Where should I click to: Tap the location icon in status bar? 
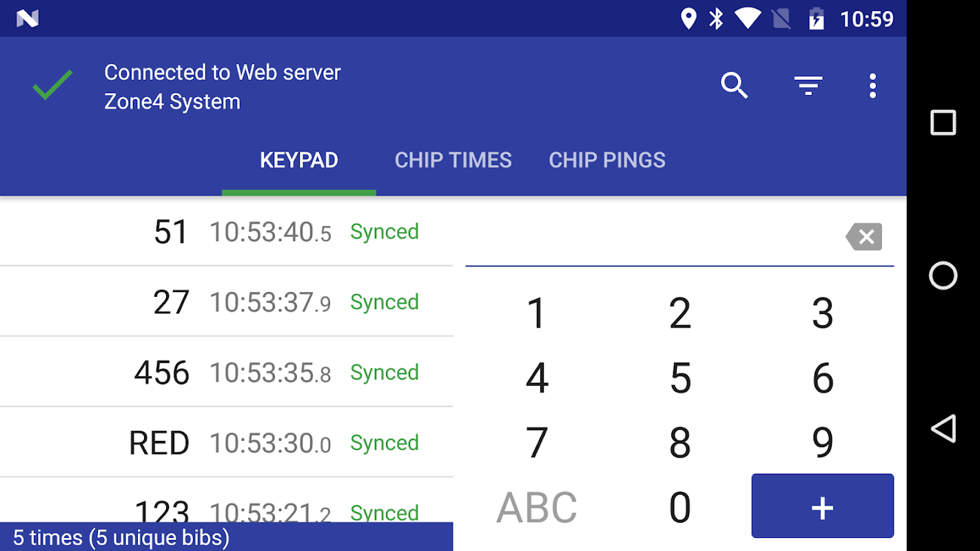coord(688,19)
